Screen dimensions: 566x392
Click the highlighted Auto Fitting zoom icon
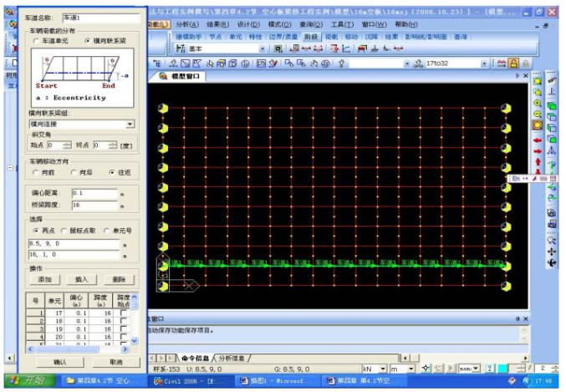pyautogui.click(x=538, y=125)
